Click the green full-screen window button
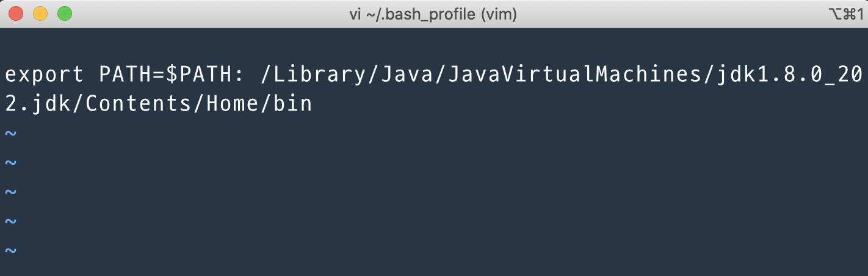Image resolution: width=868 pixels, height=276 pixels. pyautogui.click(x=64, y=13)
